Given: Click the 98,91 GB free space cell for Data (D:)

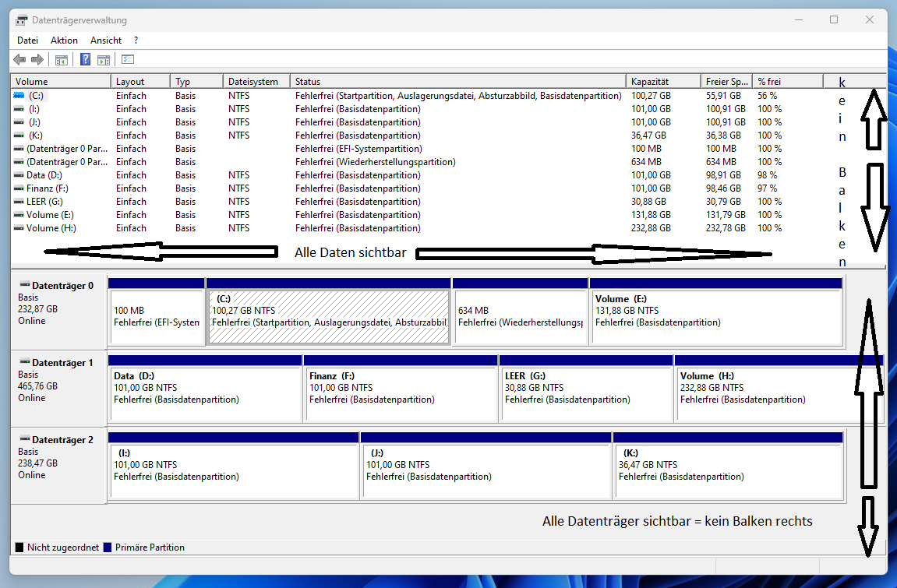Looking at the screenshot, I should click(723, 175).
